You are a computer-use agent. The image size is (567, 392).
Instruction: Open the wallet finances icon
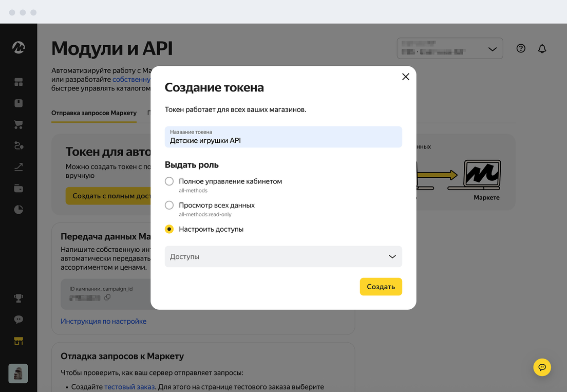point(18,189)
